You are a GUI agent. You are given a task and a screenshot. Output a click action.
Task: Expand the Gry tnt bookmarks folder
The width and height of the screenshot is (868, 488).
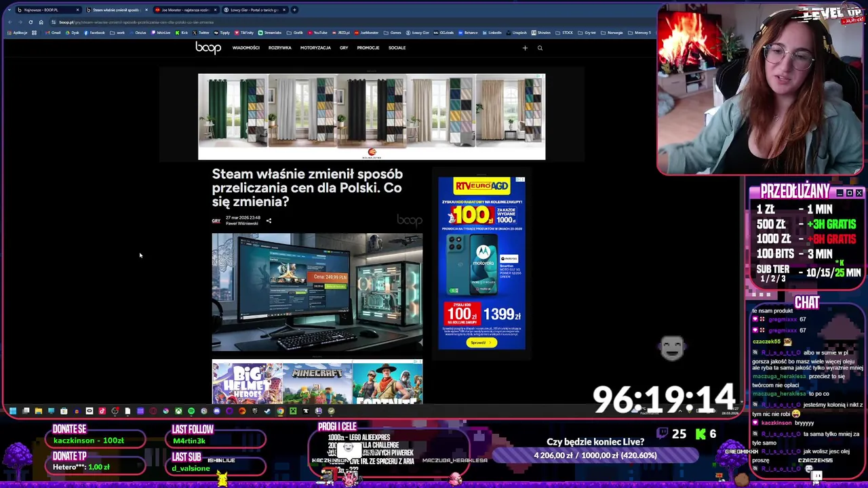[587, 33]
